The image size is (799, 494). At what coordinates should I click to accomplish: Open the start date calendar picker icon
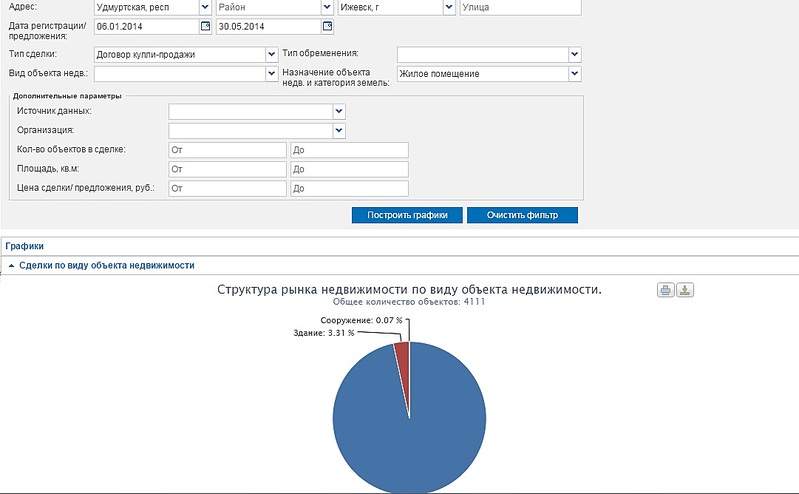click(205, 26)
